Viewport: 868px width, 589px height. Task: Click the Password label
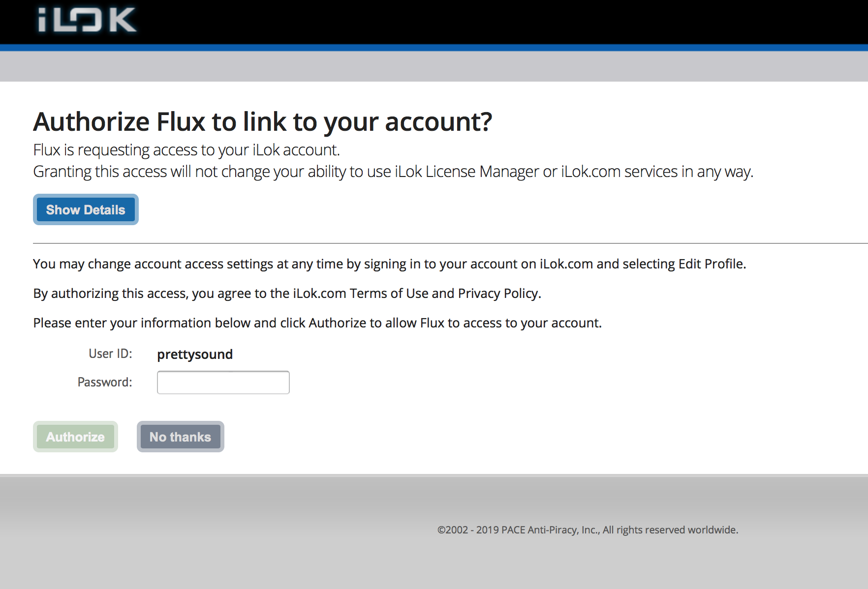(x=105, y=382)
